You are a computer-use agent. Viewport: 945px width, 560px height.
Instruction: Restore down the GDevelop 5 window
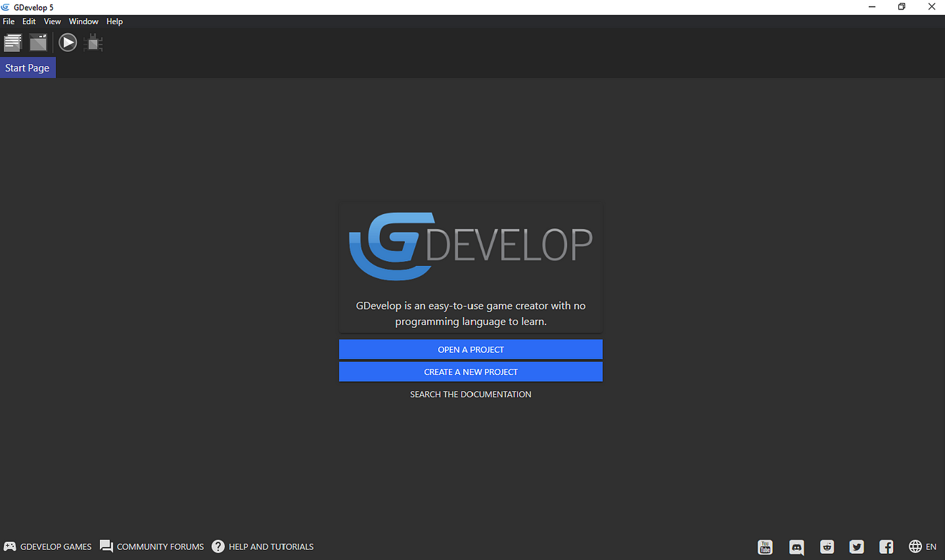(x=902, y=7)
